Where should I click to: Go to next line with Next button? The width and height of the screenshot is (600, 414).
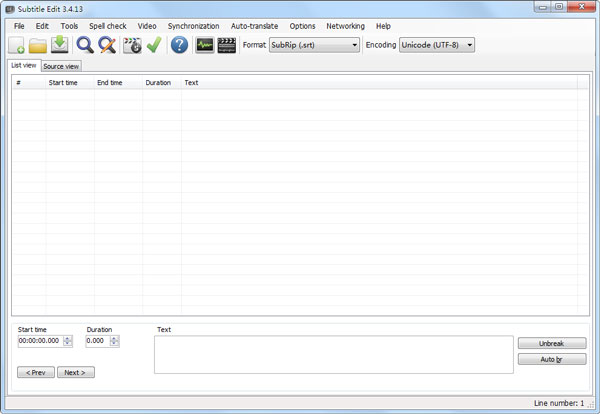[76, 372]
